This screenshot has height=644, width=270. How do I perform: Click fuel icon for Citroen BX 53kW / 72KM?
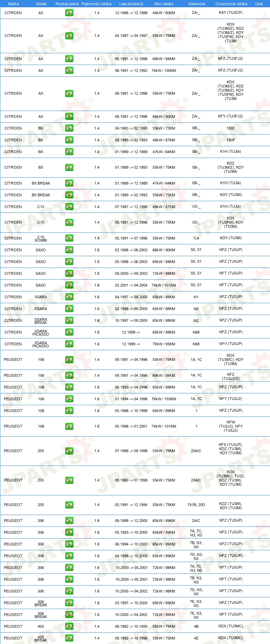69,128
